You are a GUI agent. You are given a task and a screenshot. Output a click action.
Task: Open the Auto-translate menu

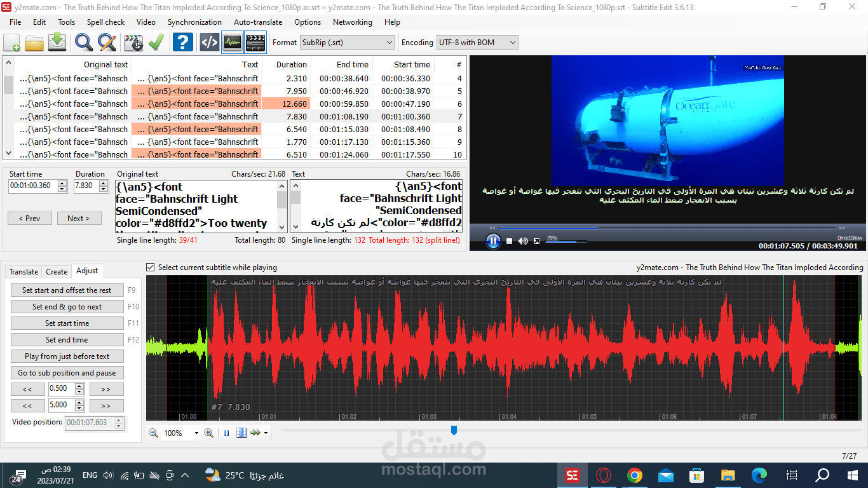point(258,22)
